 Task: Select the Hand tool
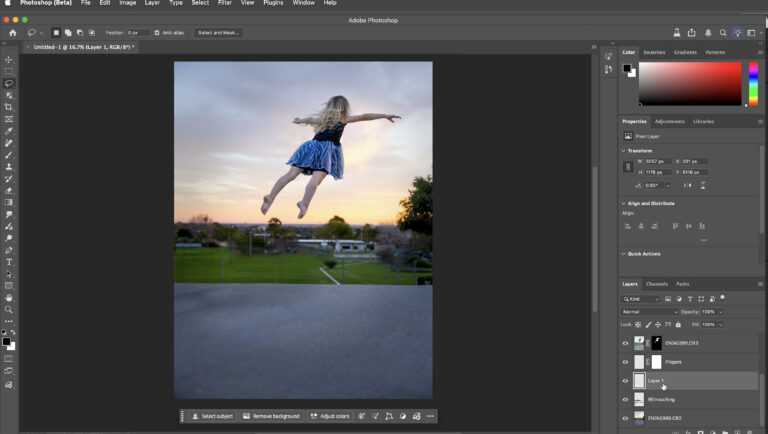coord(9,298)
